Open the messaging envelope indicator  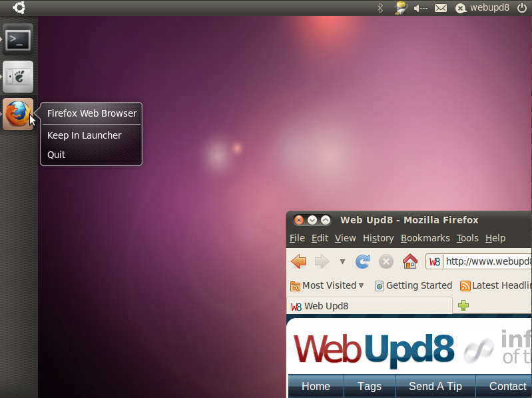(441, 8)
